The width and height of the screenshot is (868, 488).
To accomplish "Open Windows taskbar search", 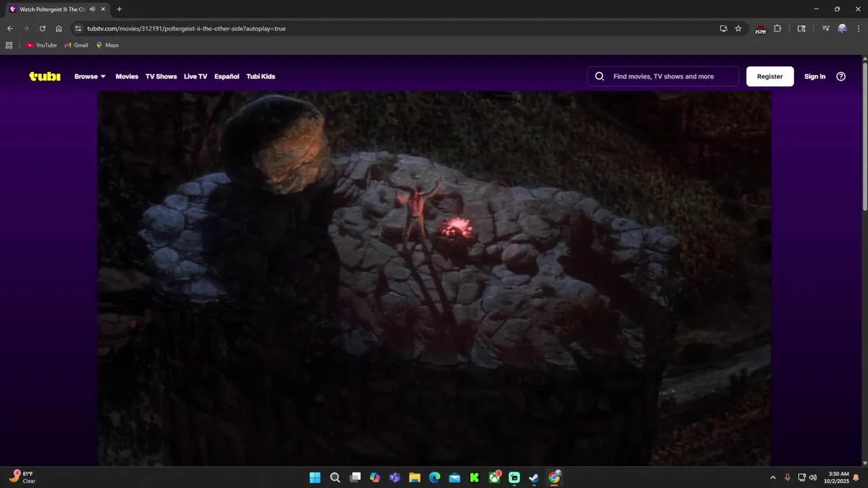I will point(335,478).
